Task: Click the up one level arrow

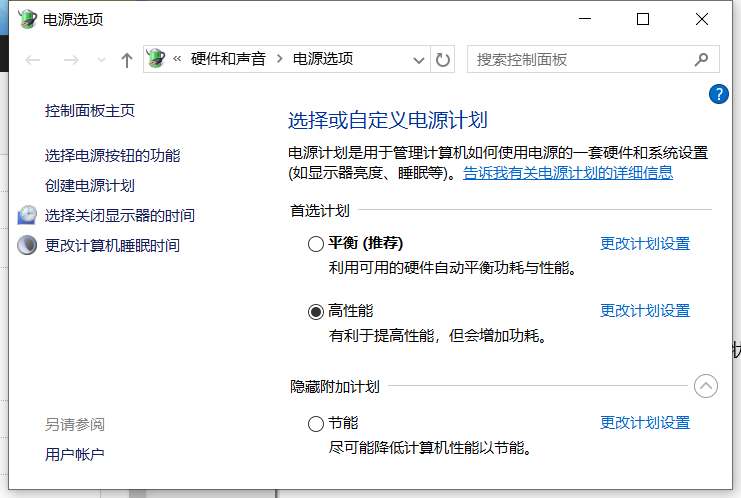Action: pos(126,60)
